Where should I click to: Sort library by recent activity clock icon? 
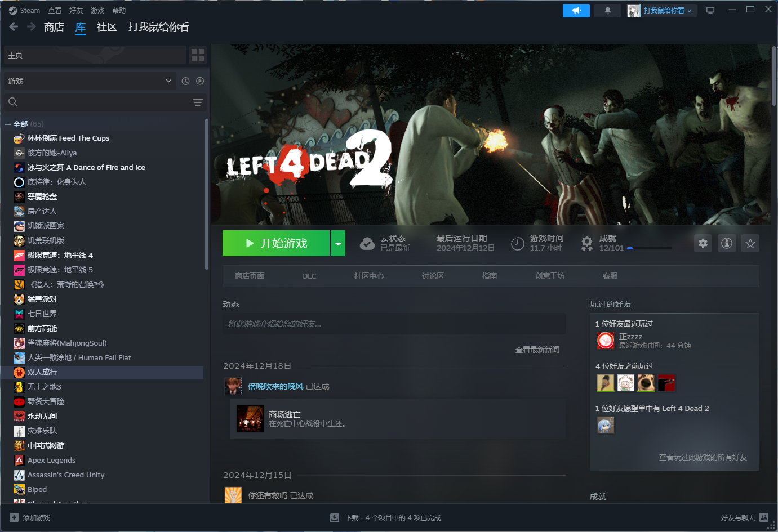(x=185, y=81)
